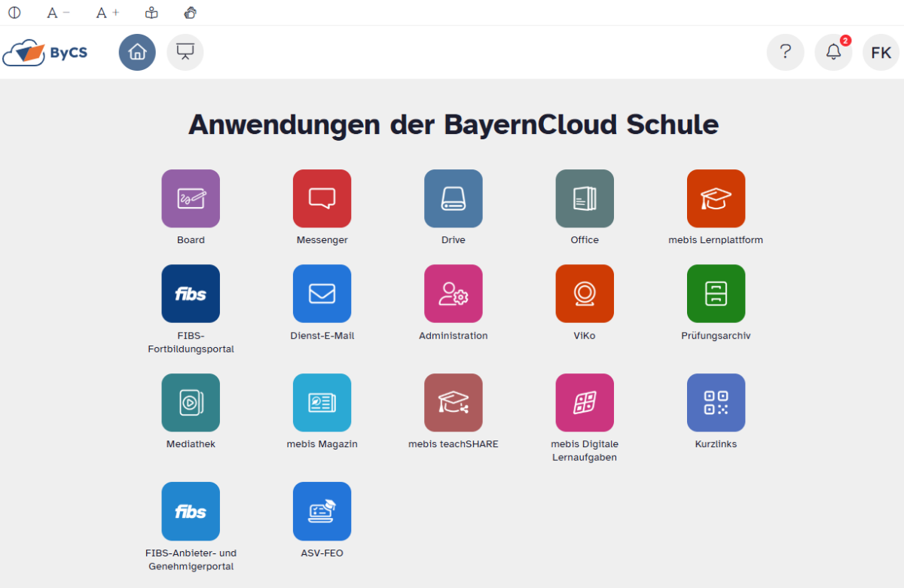Open the Mediathek video icon

pos(191,403)
